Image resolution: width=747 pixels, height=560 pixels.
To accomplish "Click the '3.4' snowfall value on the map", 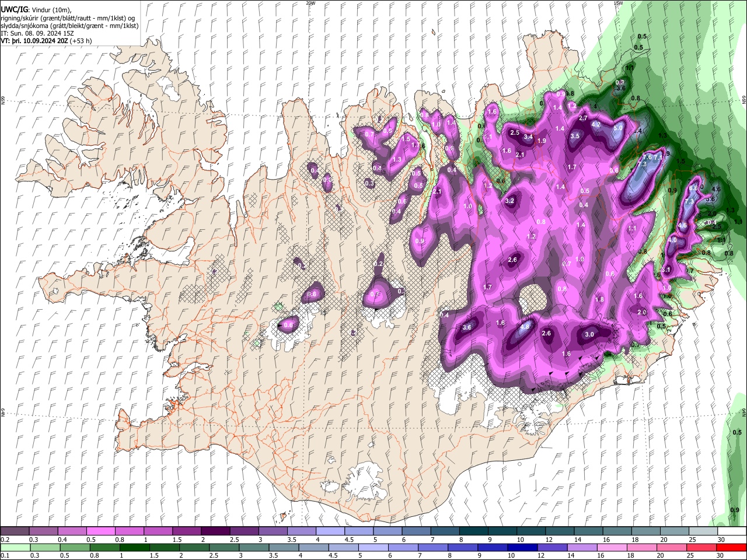I will click(528, 137).
